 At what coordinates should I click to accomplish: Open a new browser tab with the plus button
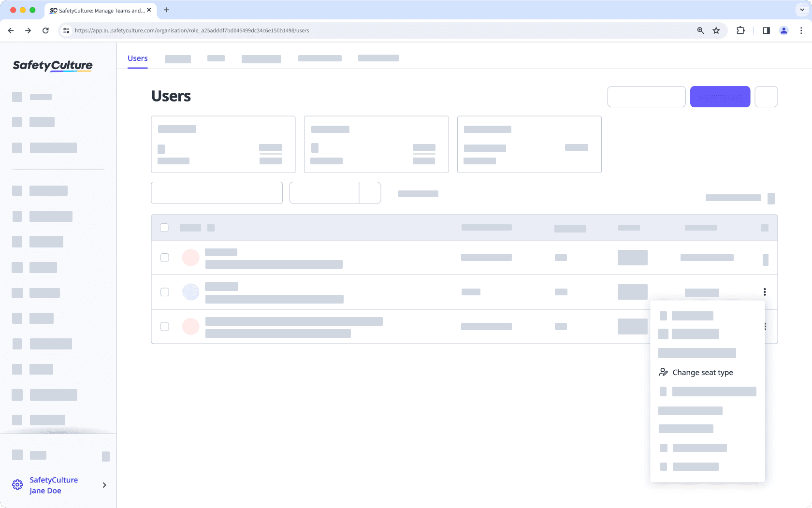(166, 10)
